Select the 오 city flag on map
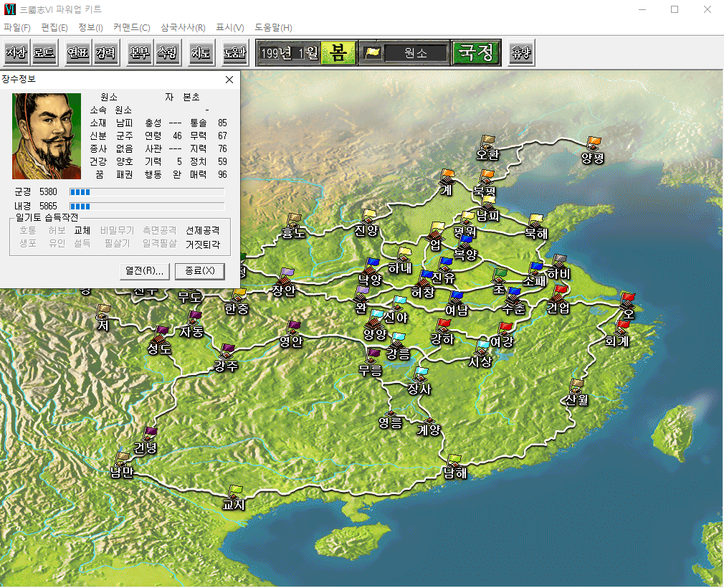The height and width of the screenshot is (588, 724). (627, 299)
